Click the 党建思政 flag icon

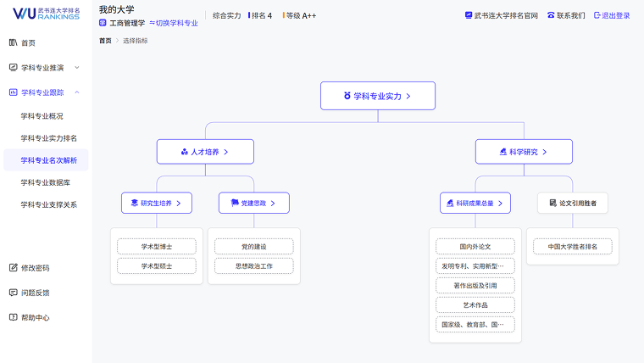pyautogui.click(x=235, y=203)
